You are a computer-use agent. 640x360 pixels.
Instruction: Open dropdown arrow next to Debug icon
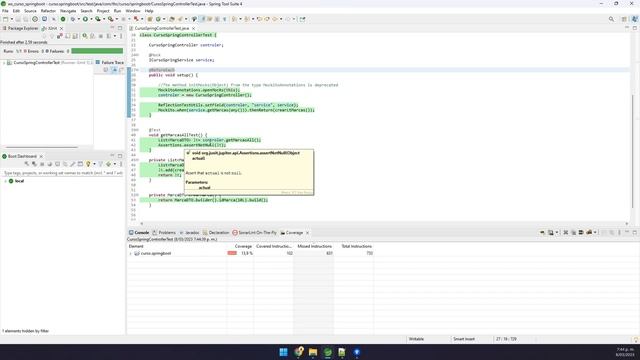click(79, 19)
